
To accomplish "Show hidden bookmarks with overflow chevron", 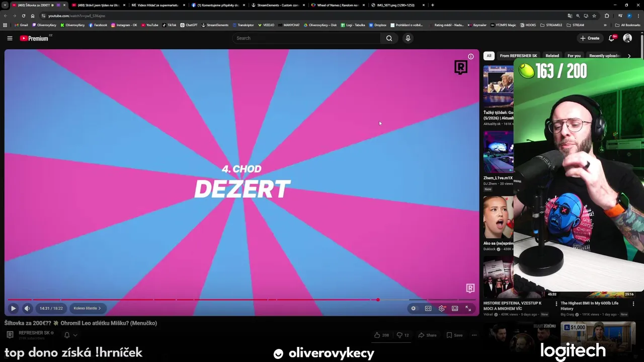I will tap(605, 25).
